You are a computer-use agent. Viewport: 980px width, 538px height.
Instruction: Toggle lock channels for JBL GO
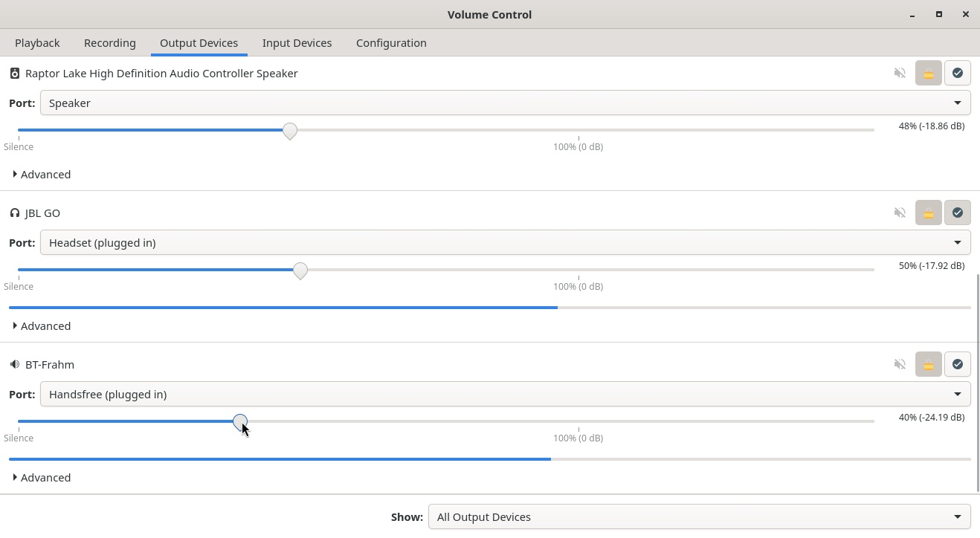click(x=928, y=213)
